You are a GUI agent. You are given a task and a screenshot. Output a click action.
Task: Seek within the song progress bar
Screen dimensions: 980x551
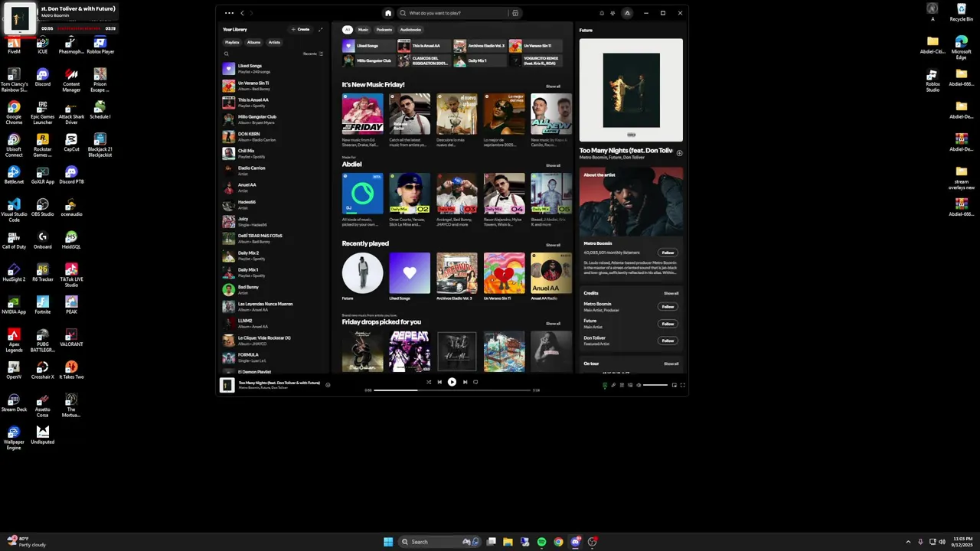click(x=452, y=390)
